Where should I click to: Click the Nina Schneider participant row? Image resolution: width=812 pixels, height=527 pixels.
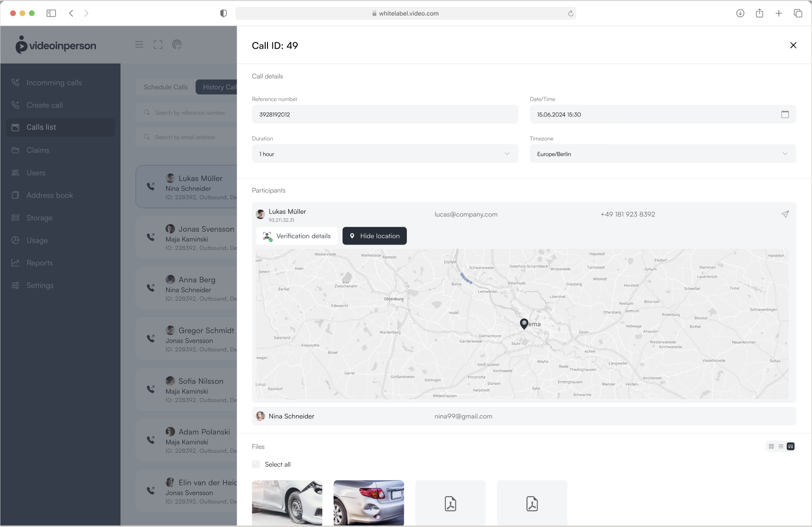[x=524, y=416]
